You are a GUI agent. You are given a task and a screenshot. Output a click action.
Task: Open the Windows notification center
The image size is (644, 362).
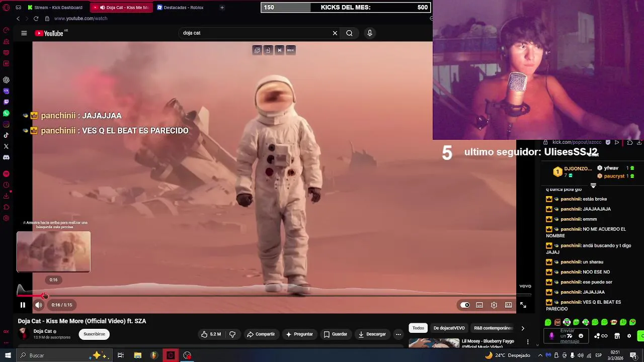point(633,355)
